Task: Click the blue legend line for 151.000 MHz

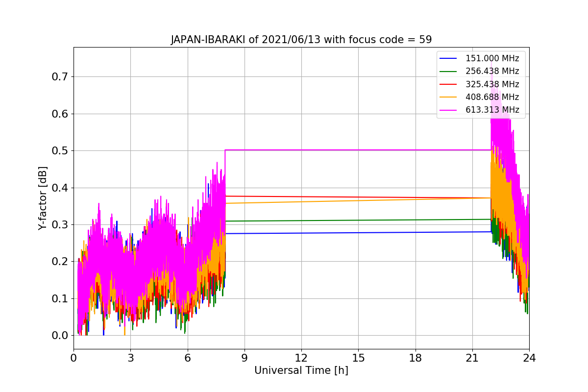Action: pos(448,59)
